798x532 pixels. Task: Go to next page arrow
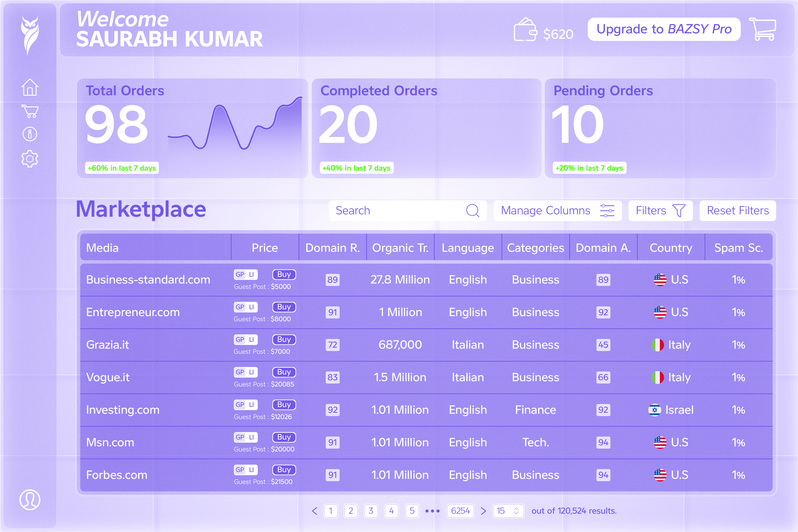[483, 511]
